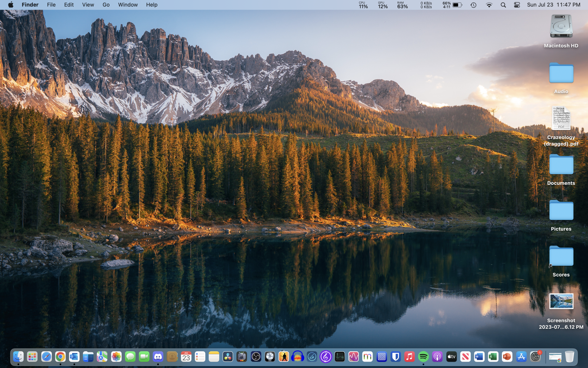Image resolution: width=588 pixels, height=368 pixels.
Task: Open DaVinci Resolve from the dock
Action: pos(228,357)
